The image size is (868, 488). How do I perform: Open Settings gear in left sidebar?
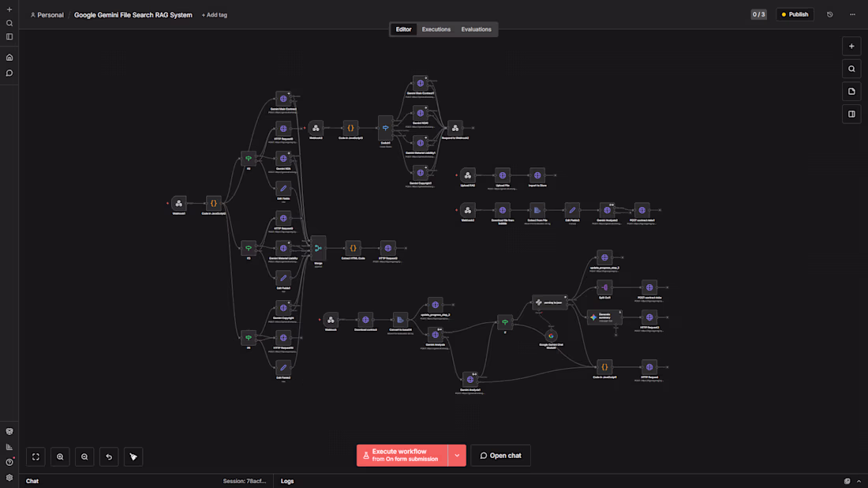click(9, 478)
